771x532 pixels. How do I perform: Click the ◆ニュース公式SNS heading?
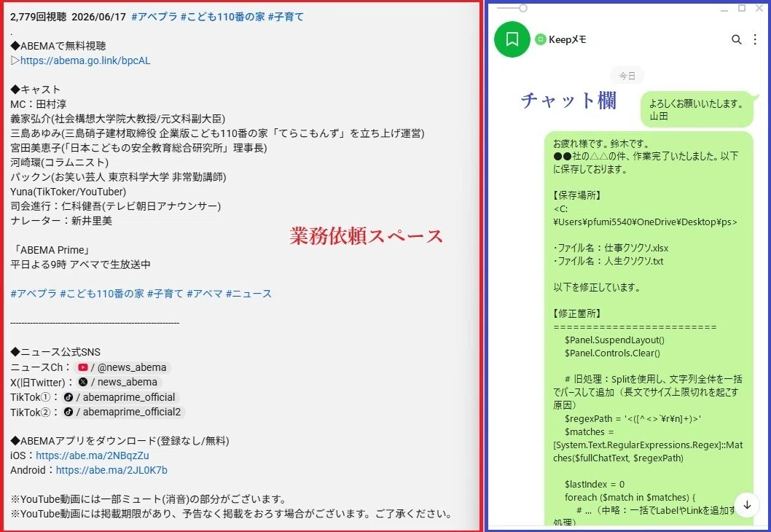point(55,352)
